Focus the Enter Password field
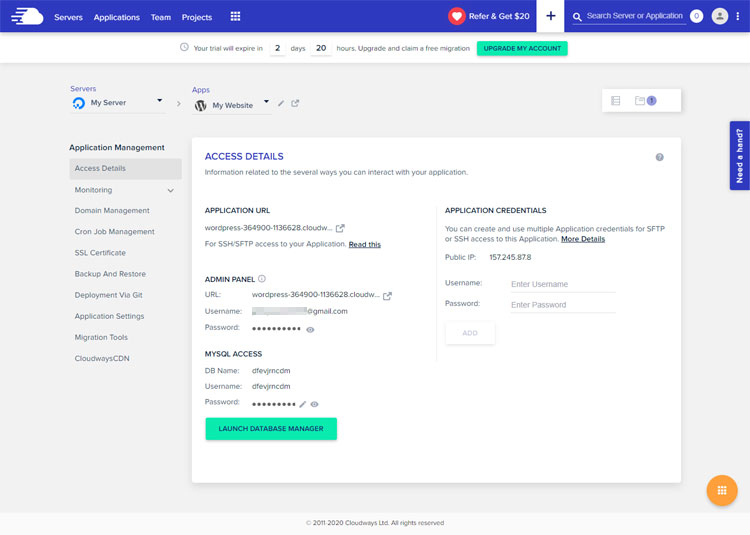This screenshot has height=535, width=750. coord(563,305)
